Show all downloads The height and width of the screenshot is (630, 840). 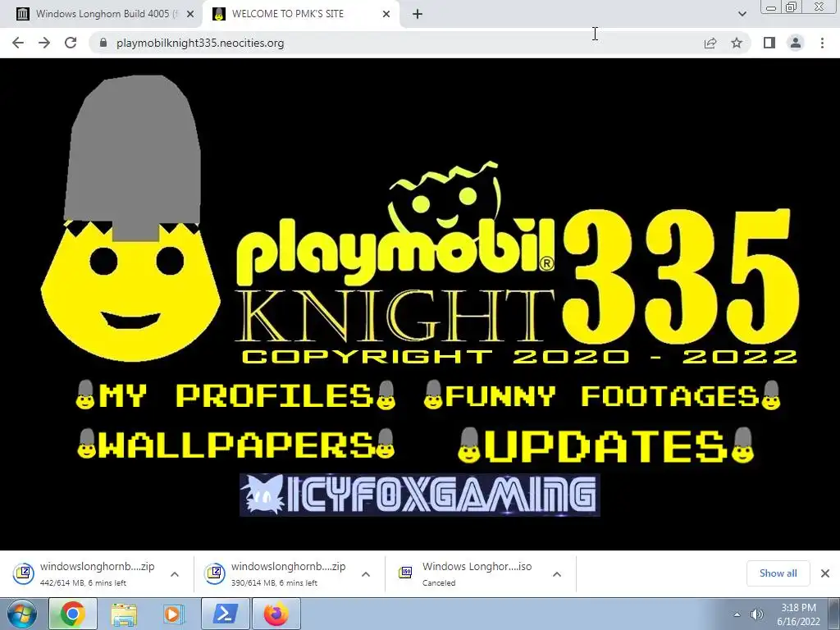[778, 573]
